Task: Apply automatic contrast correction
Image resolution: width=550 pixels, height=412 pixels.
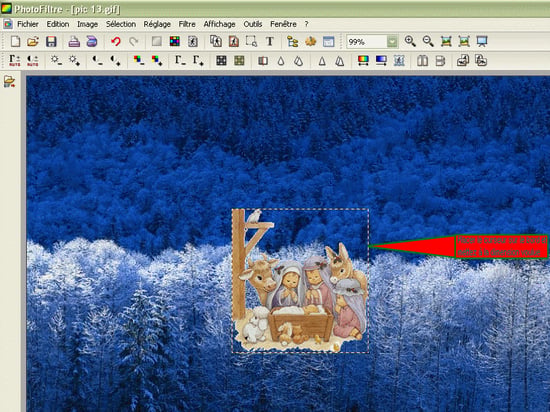Action: (x=33, y=61)
